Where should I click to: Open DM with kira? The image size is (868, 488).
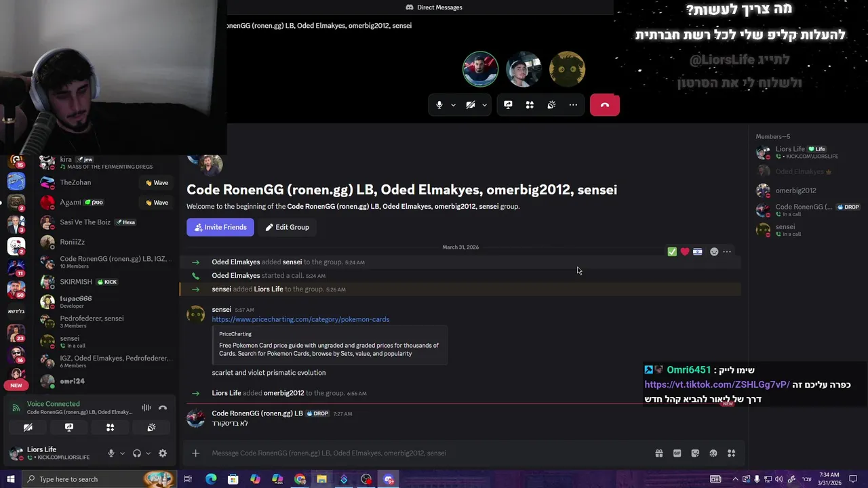pos(105,163)
